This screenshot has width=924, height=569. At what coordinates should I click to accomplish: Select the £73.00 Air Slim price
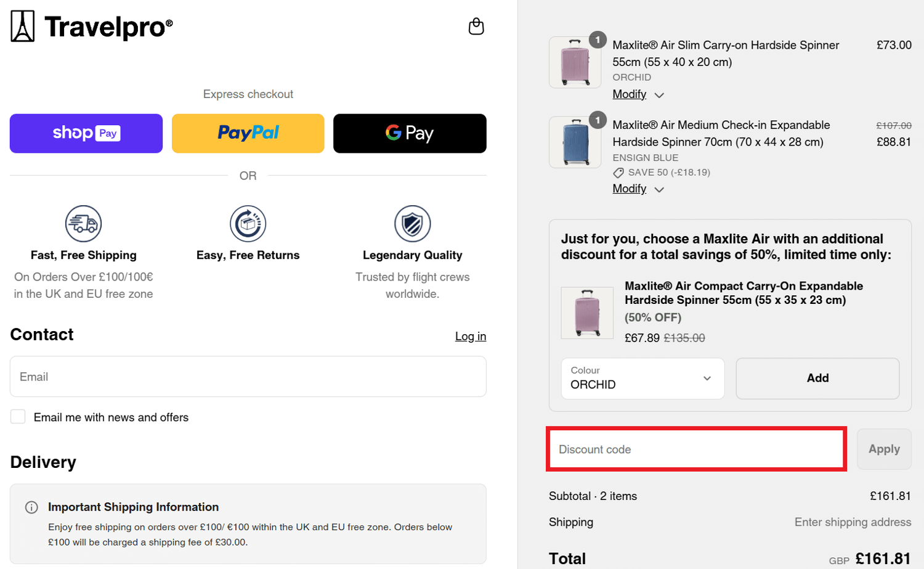click(894, 45)
